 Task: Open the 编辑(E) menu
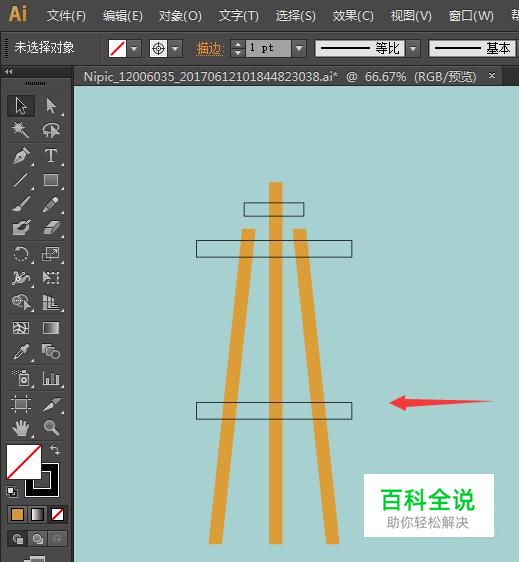tap(123, 16)
